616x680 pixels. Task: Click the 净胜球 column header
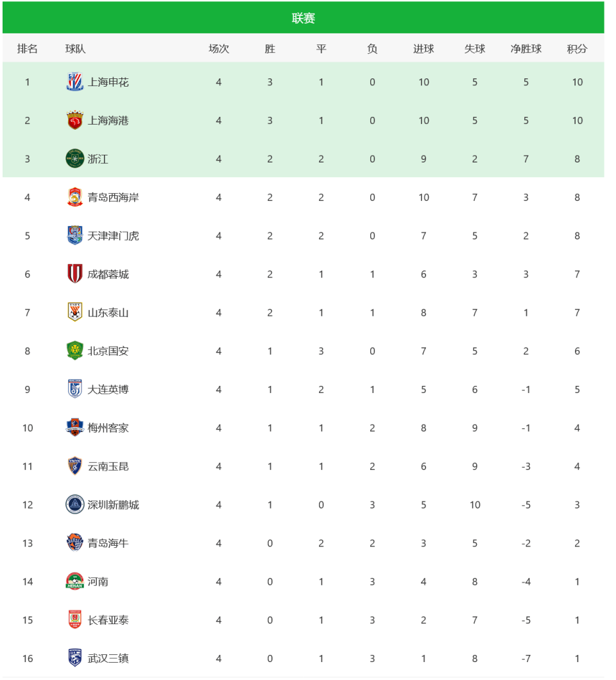pyautogui.click(x=526, y=49)
